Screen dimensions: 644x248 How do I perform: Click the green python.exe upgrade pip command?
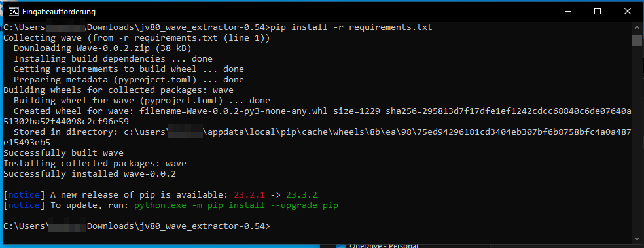(x=236, y=205)
